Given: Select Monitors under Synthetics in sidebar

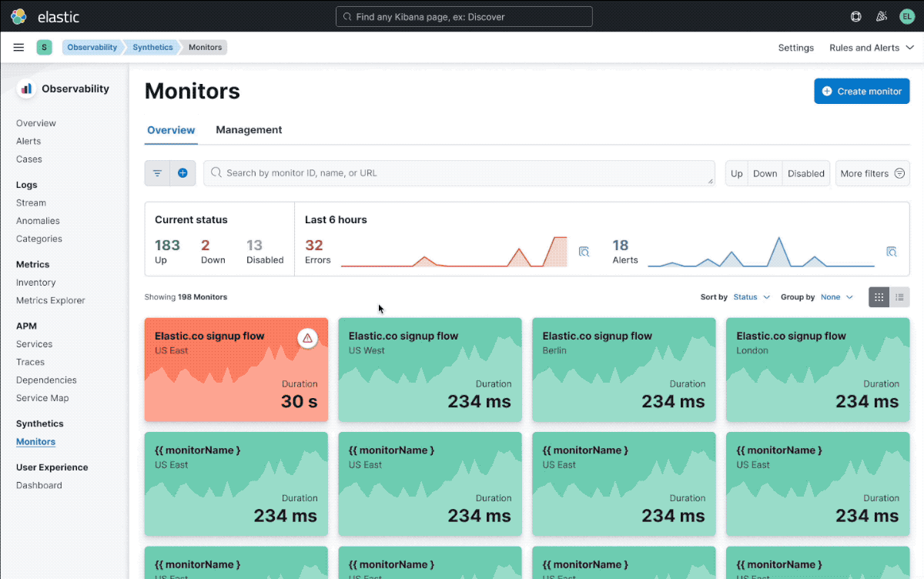Looking at the screenshot, I should (35, 442).
